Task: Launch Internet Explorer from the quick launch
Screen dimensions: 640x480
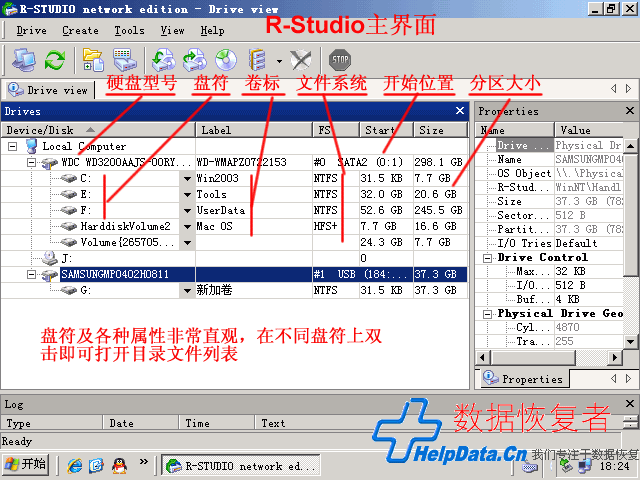Action: [75, 465]
